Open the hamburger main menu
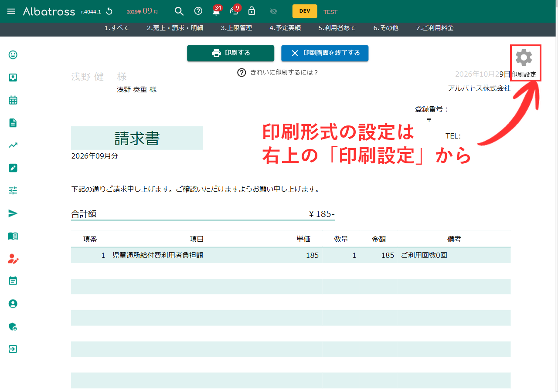 (x=11, y=11)
